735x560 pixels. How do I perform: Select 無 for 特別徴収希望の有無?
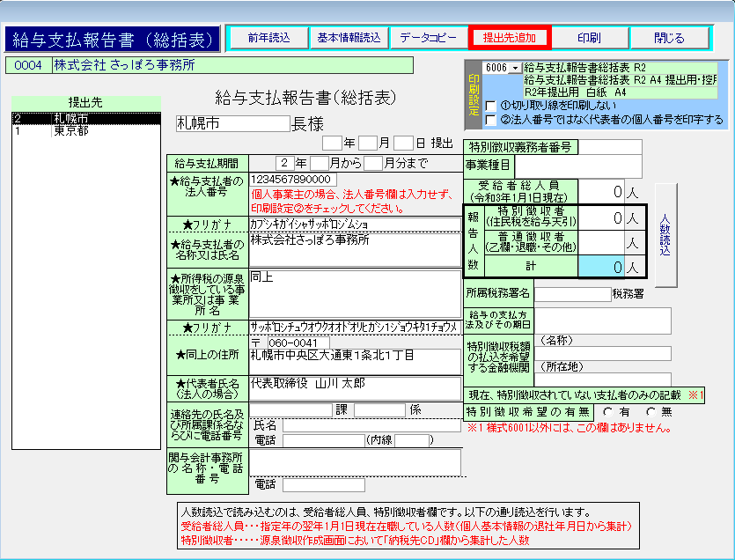650,411
